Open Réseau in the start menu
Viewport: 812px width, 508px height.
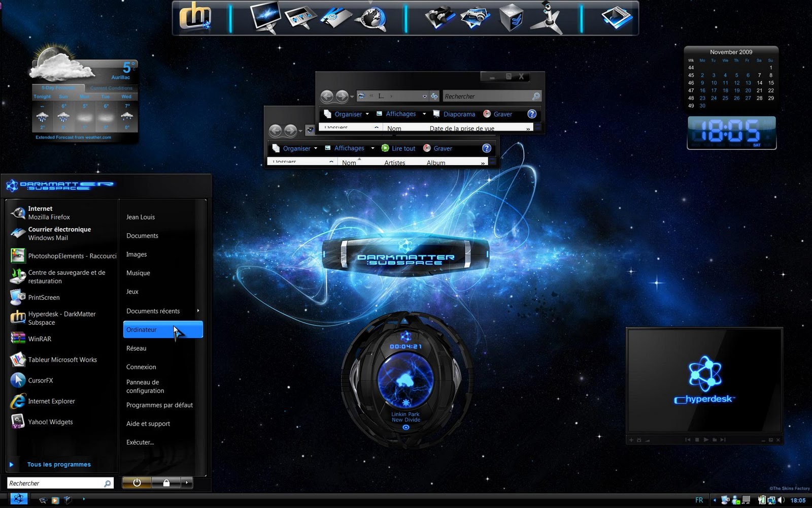coord(136,348)
